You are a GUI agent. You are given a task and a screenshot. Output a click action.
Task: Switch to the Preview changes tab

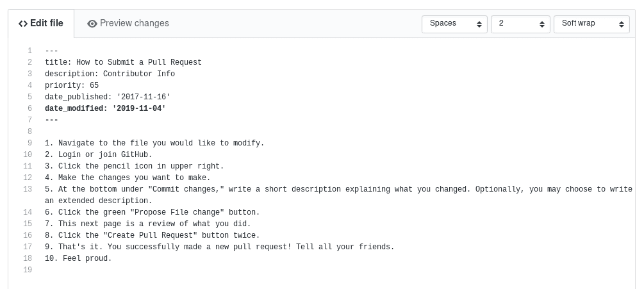pyautogui.click(x=128, y=24)
